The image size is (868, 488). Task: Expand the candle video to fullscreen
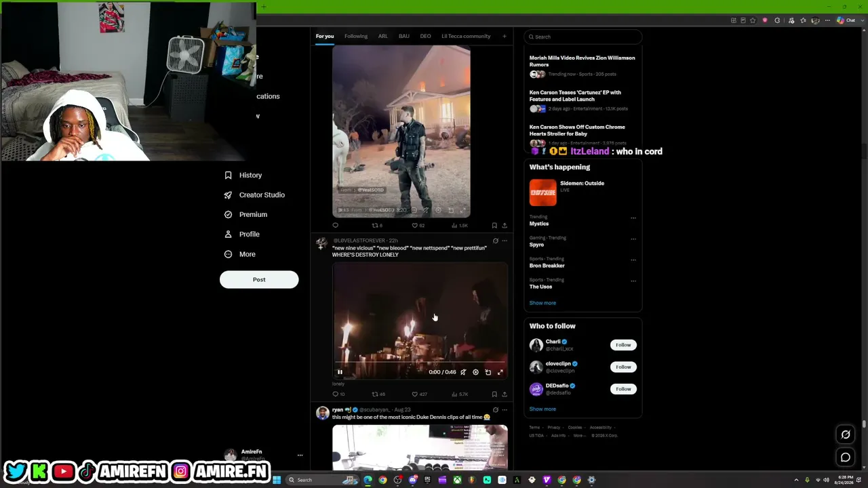(500, 372)
